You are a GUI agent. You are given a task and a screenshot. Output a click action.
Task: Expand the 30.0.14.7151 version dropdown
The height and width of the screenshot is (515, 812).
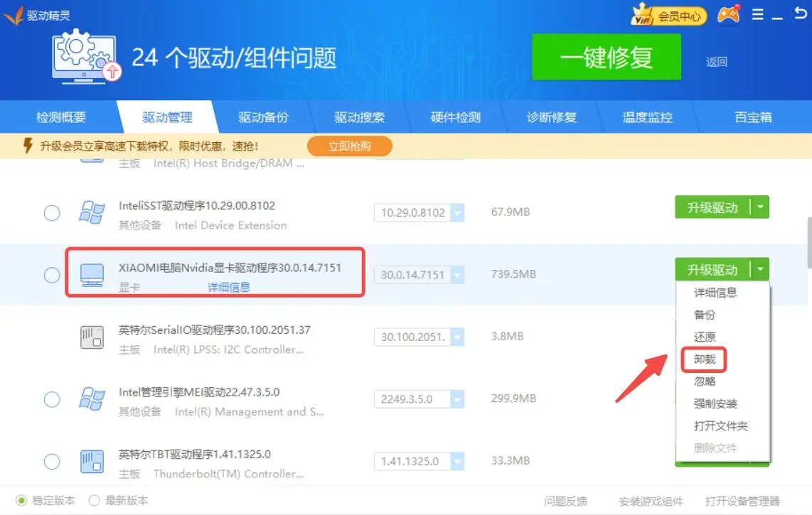(456, 274)
